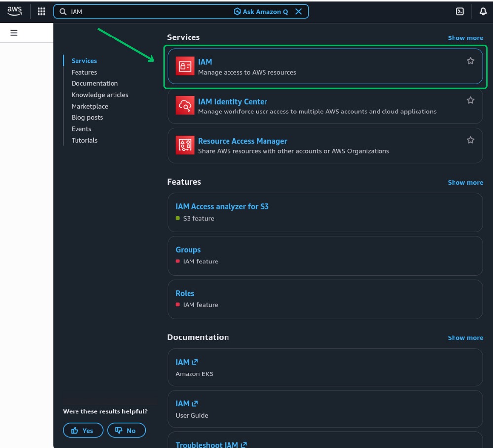This screenshot has height=448, width=493.
Task: Click the thumbs-up Yes button
Action: [x=83, y=430]
